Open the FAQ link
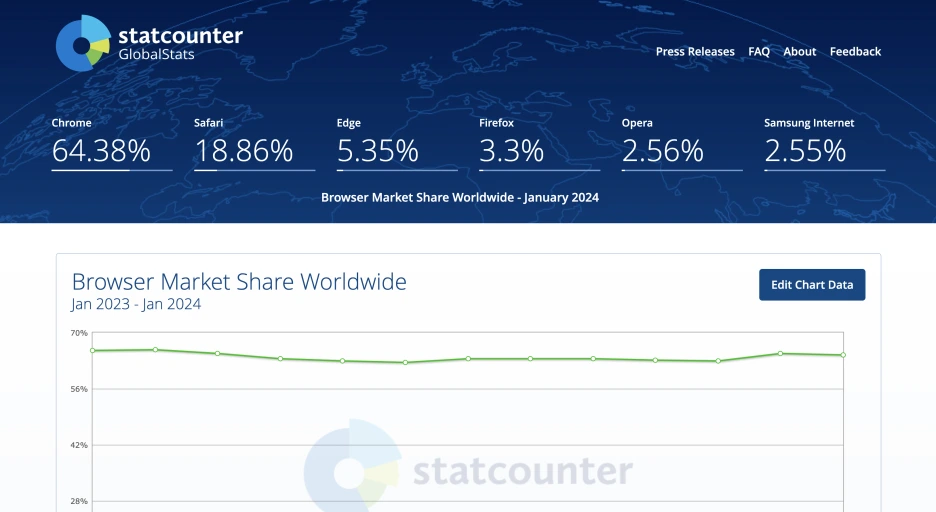 [759, 51]
